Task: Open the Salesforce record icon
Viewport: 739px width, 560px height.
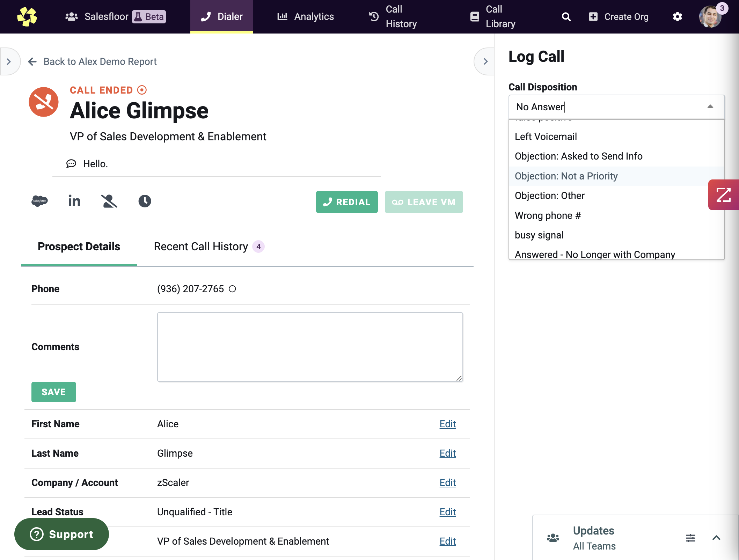Action: [x=39, y=201]
